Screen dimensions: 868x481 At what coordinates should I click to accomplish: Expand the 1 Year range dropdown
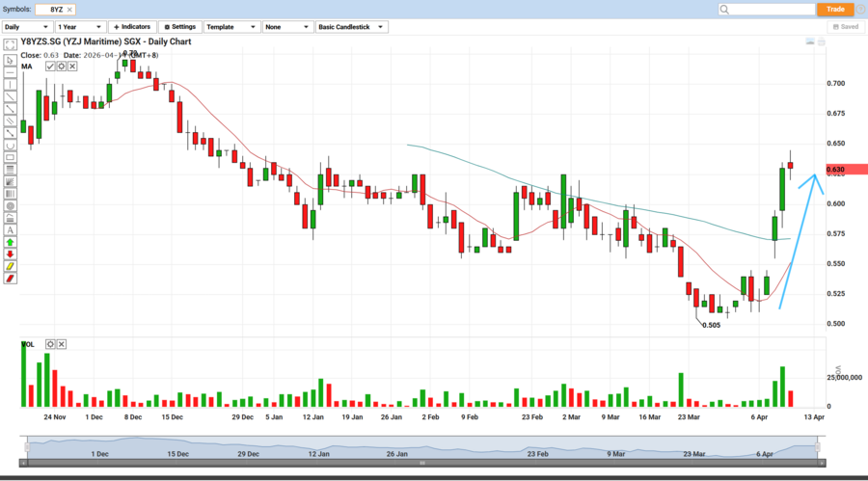coord(80,27)
